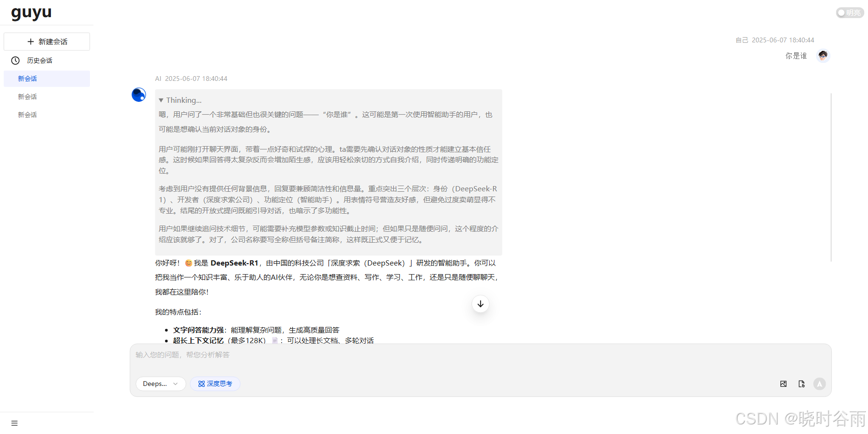868x434 pixels.
Task: Click the bold DeepSeek-R1 text in reply
Action: click(x=234, y=263)
